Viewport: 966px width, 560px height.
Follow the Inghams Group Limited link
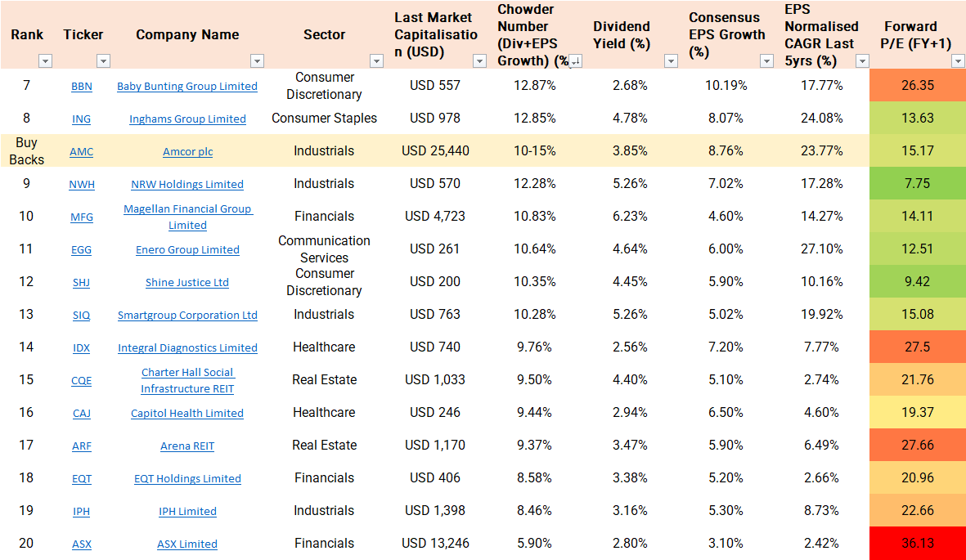coord(187,119)
